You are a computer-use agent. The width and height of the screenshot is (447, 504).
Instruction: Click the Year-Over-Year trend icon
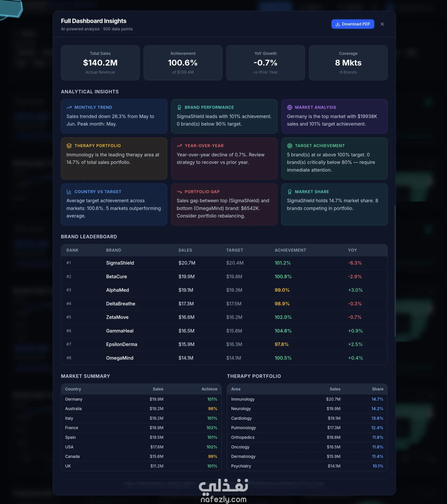pyautogui.click(x=179, y=146)
